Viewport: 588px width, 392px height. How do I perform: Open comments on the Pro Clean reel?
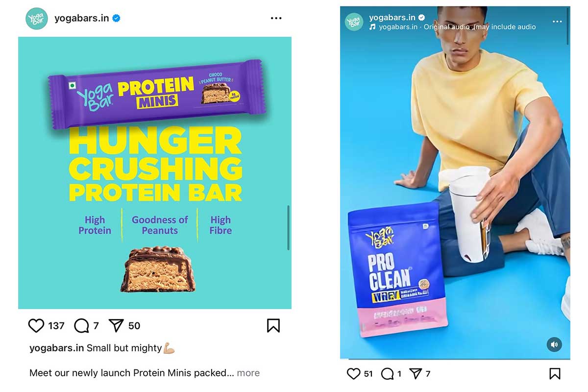coord(388,374)
